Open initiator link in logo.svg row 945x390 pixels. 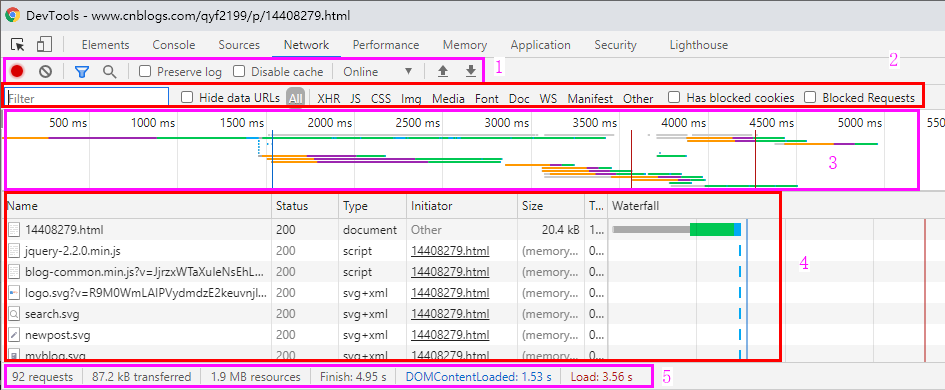pos(450,293)
